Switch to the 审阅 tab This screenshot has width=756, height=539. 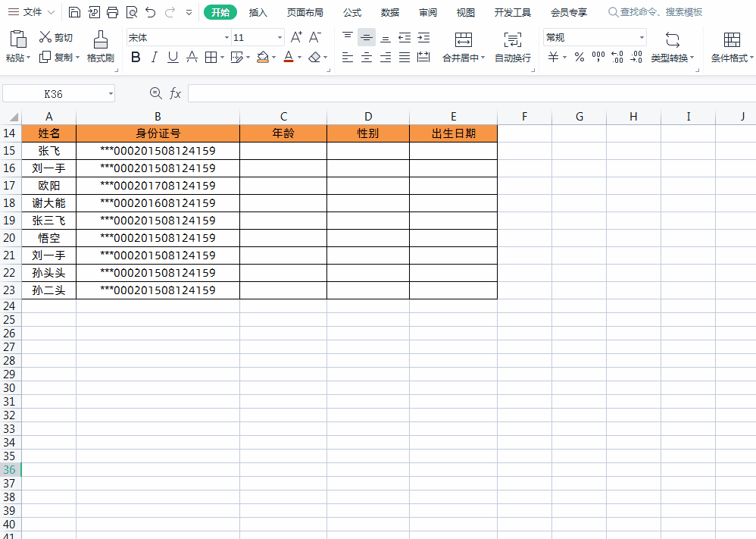point(428,13)
